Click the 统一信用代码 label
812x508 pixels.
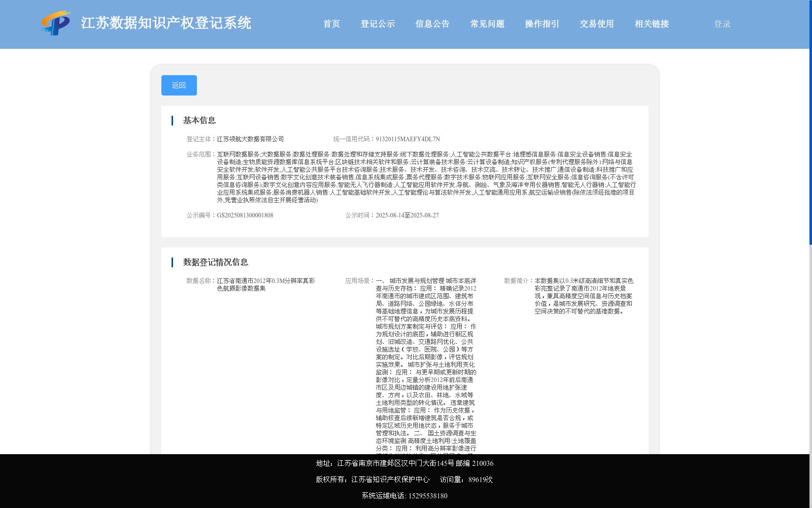354,139
